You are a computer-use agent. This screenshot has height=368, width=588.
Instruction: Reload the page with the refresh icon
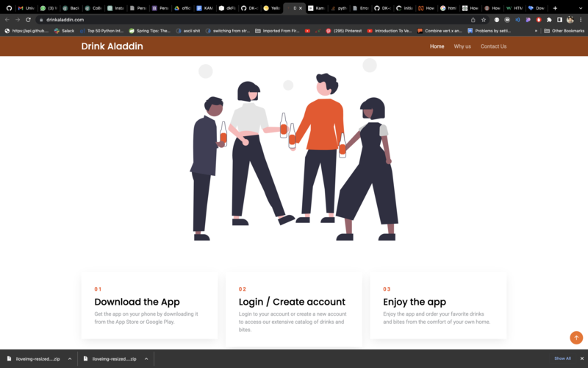click(x=28, y=20)
